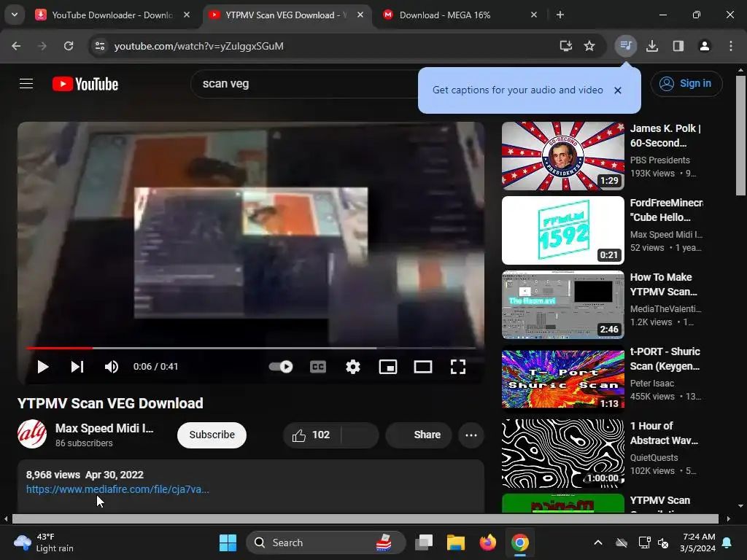This screenshot has width=747, height=560.
Task: Subscribe to the channel
Action: (x=212, y=435)
